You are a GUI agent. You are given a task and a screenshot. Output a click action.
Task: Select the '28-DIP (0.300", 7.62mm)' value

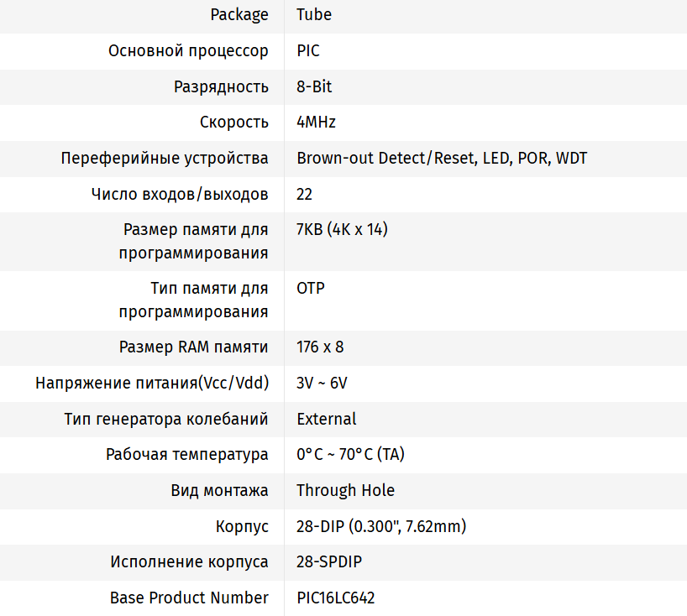(381, 527)
